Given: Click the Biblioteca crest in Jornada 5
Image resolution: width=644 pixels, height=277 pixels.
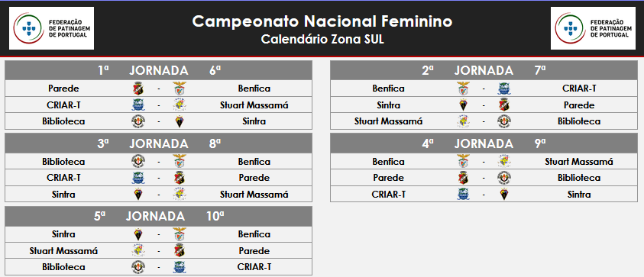Looking at the screenshot, I should tap(138, 267).
